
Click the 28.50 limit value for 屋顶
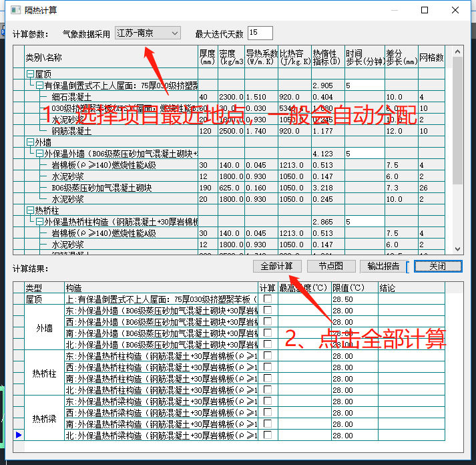click(x=355, y=299)
